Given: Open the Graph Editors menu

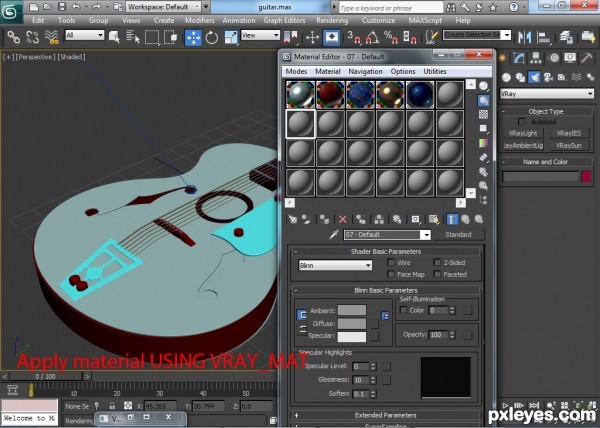Looking at the screenshot, I should pos(284,20).
